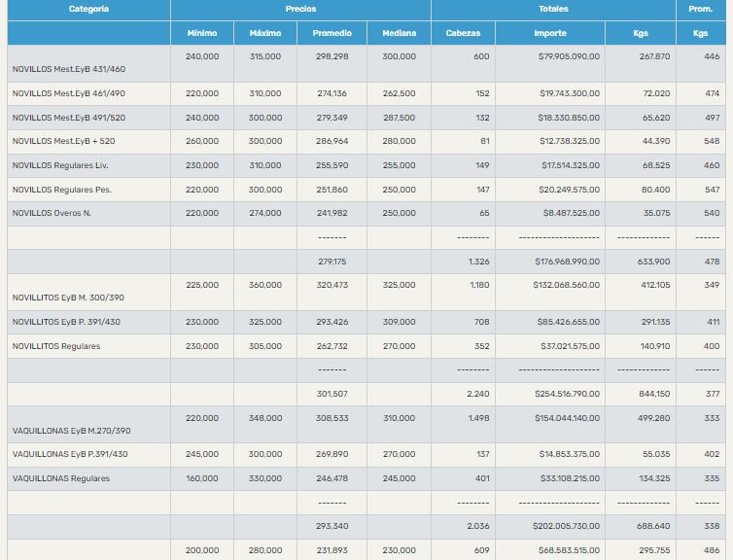Click the Totales header group
Viewport: 733px width, 560px height.
553,9
